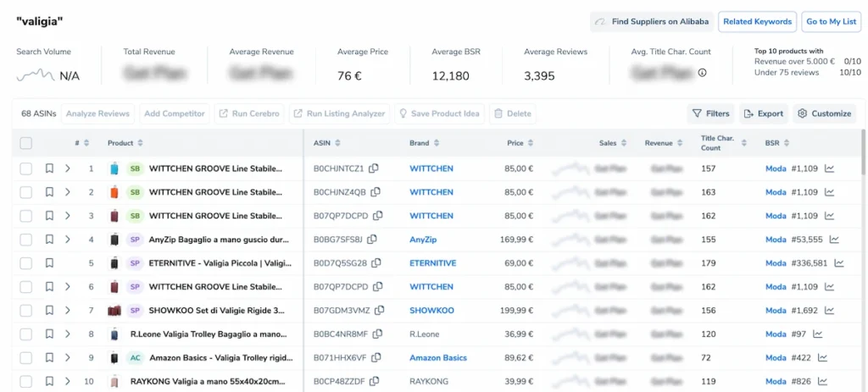Screen dimensions: 868x392
Task: Click the AC badge on Amazon Basics row
Action: click(x=135, y=358)
